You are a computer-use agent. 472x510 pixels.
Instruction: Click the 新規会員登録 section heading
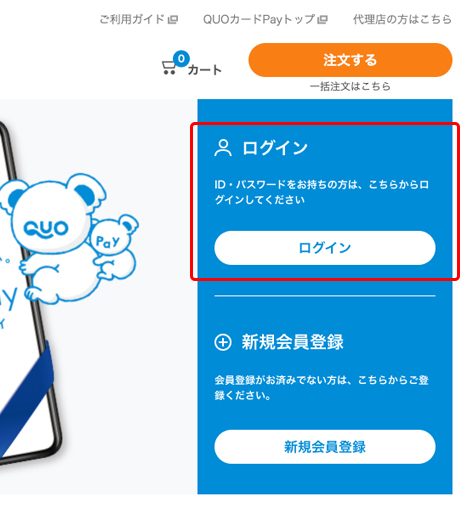tap(292, 342)
